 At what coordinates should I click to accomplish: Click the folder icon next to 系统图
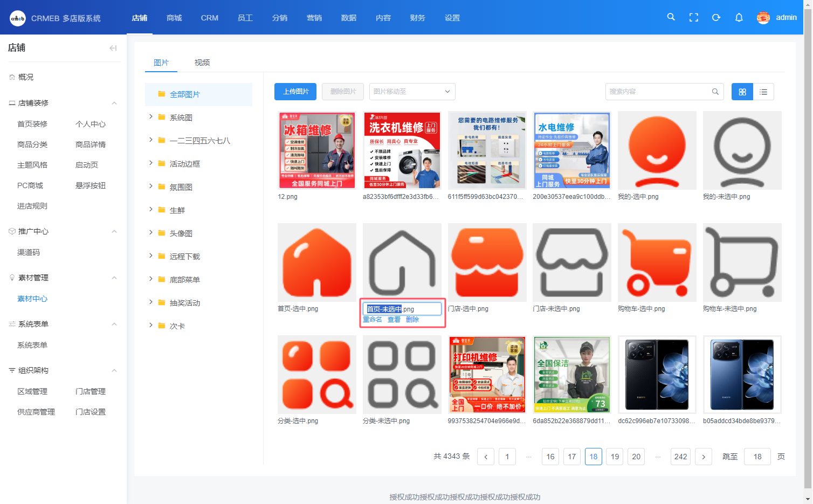[x=161, y=117]
